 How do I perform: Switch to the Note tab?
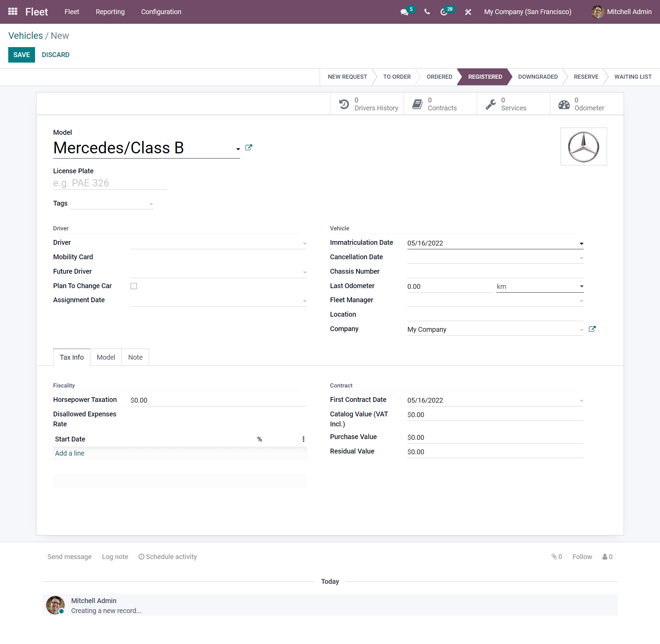click(x=135, y=357)
